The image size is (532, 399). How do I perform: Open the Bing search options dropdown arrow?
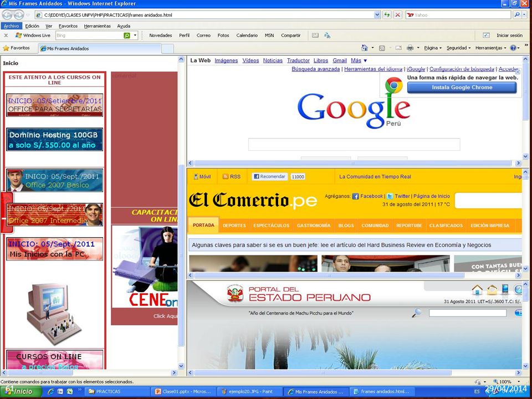click(135, 35)
